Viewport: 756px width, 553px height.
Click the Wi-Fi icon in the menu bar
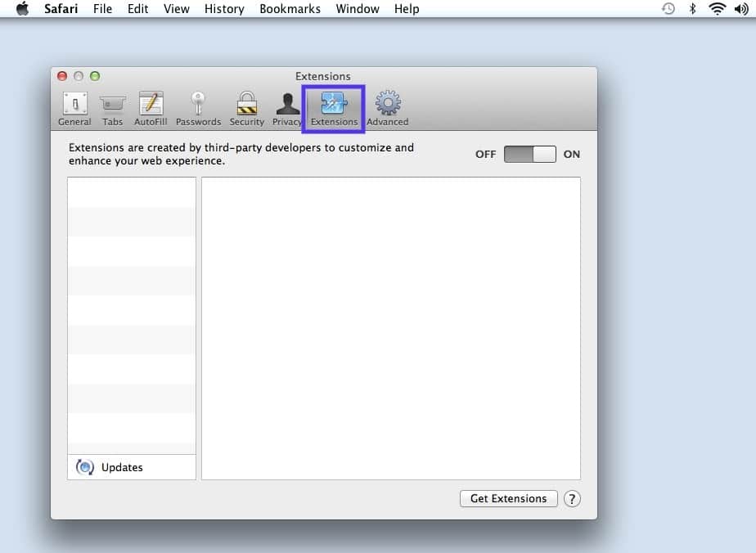(718, 9)
